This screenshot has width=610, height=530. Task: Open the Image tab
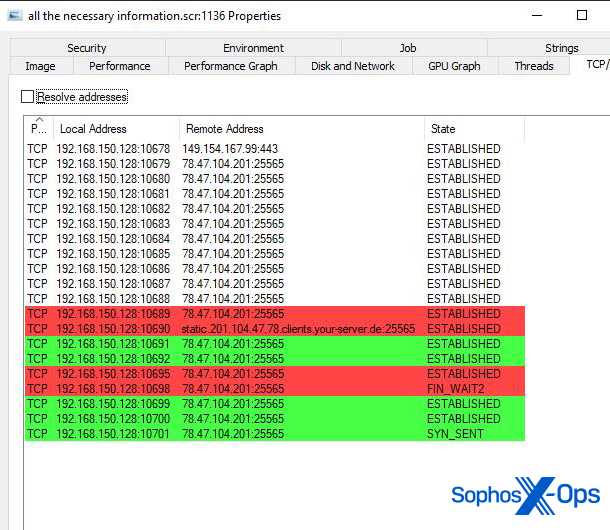tap(40, 66)
